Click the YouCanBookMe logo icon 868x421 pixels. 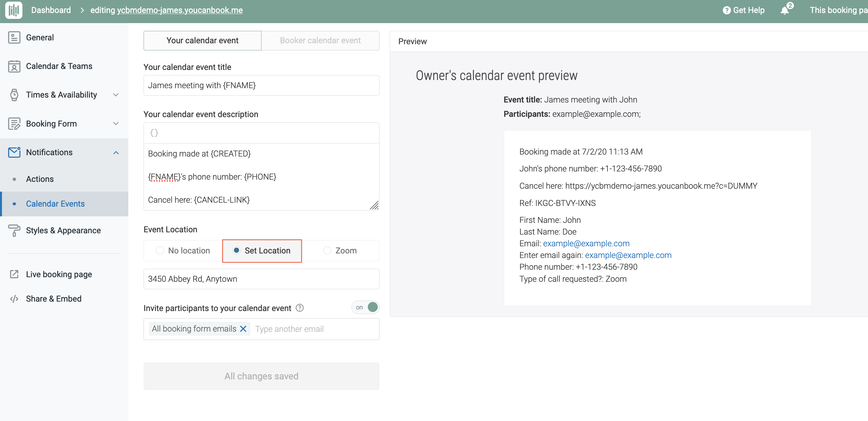14,10
